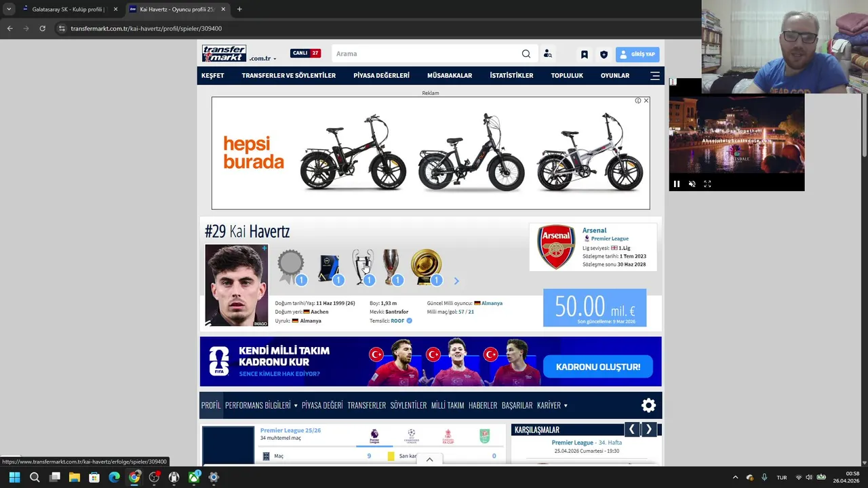Click the magnifier search icon
The image size is (868, 488).
(526, 54)
